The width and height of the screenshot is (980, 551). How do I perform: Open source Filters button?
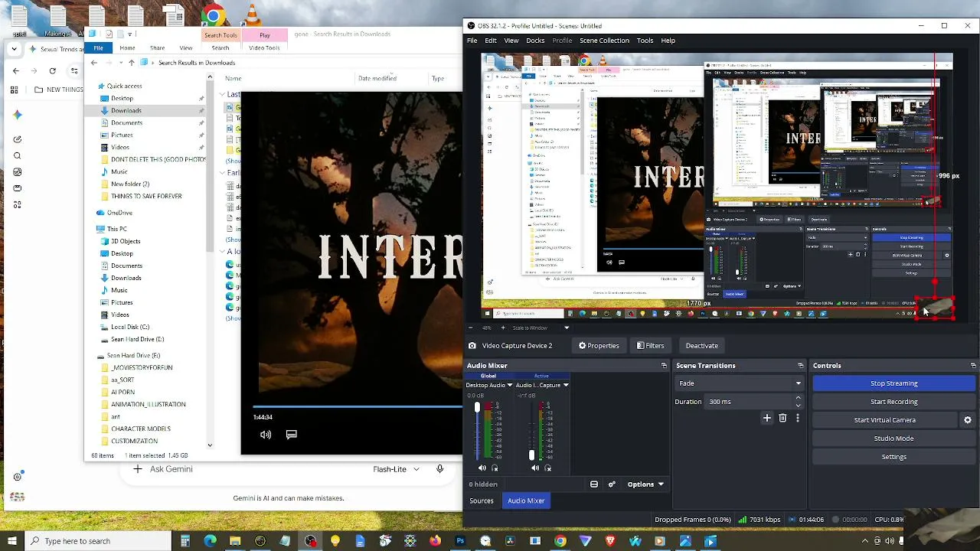[x=651, y=346]
